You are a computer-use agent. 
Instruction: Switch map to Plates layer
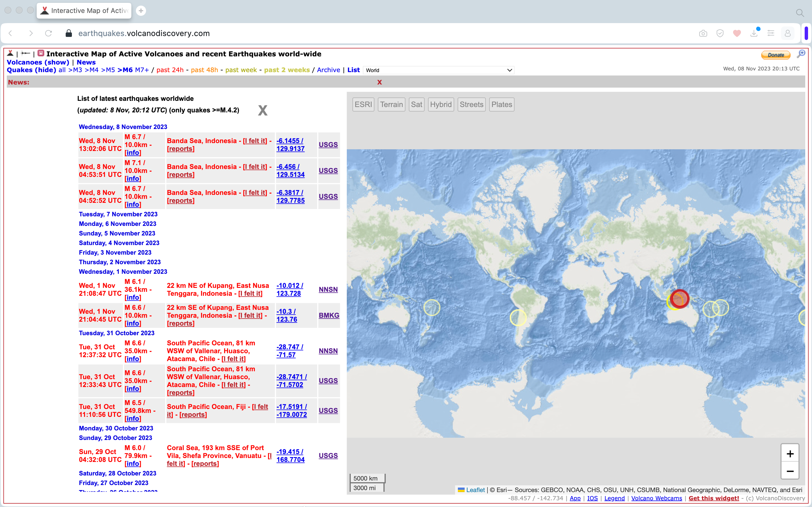pyautogui.click(x=501, y=104)
